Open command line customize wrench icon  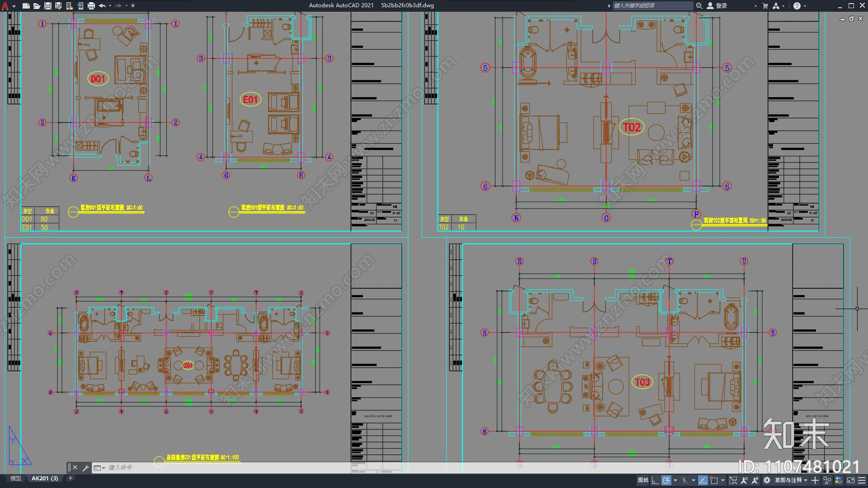click(x=85, y=467)
